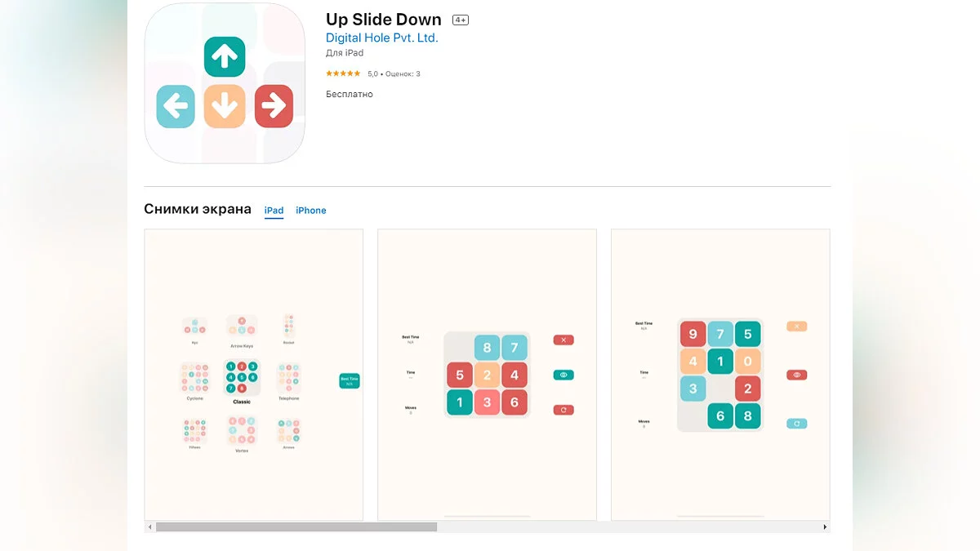980x551 pixels.
Task: Open the Digital Hole Pvt. Ltd. developer link
Action: 381,38
